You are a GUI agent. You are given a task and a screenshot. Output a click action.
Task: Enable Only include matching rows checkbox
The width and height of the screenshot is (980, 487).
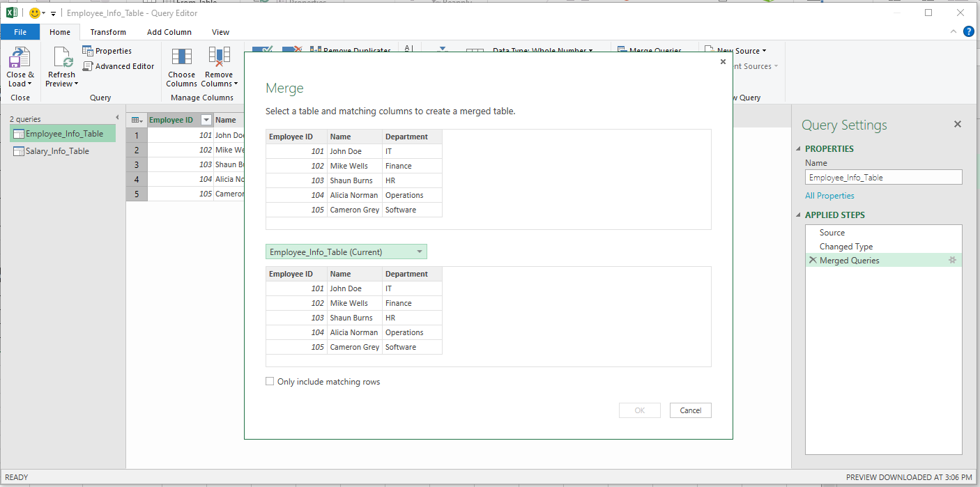(270, 382)
